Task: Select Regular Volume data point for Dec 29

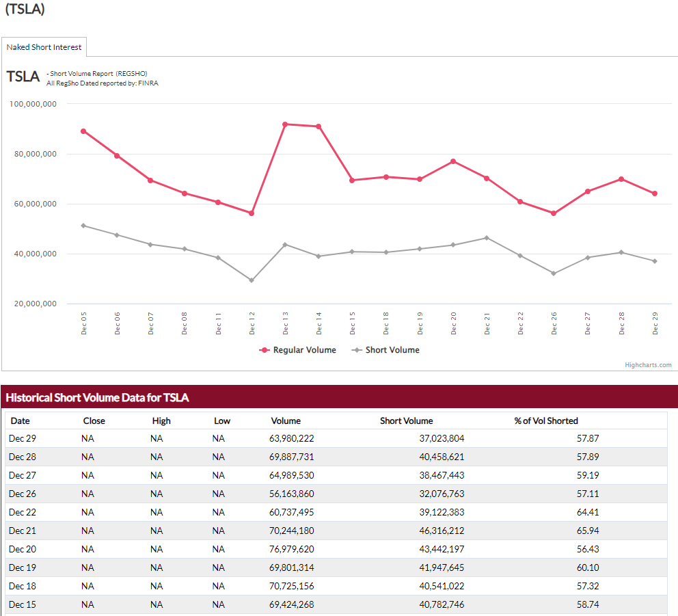Action: pos(655,193)
